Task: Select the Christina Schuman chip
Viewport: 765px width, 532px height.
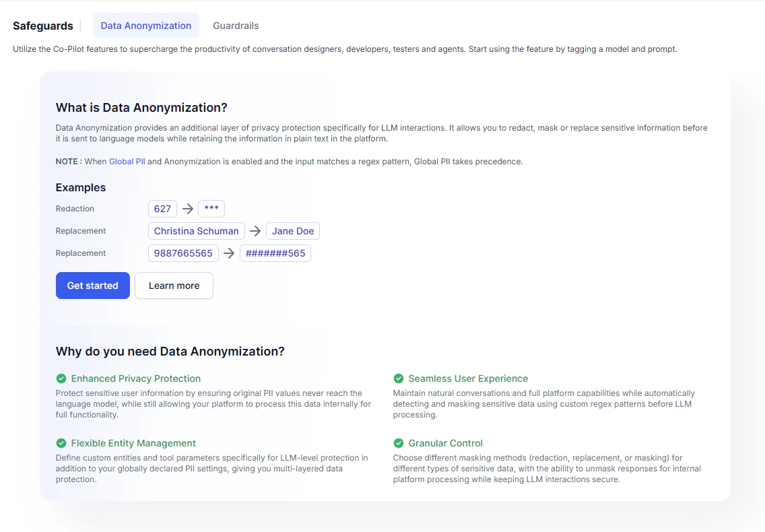Action: [x=196, y=231]
